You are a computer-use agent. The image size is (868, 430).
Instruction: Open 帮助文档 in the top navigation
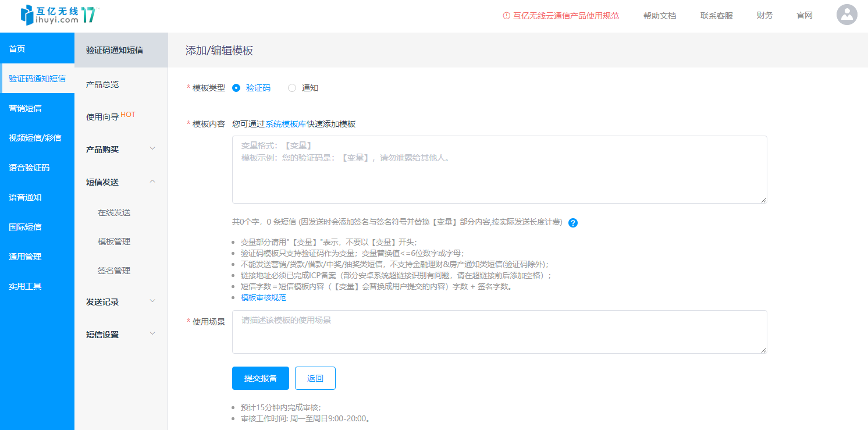(x=659, y=16)
